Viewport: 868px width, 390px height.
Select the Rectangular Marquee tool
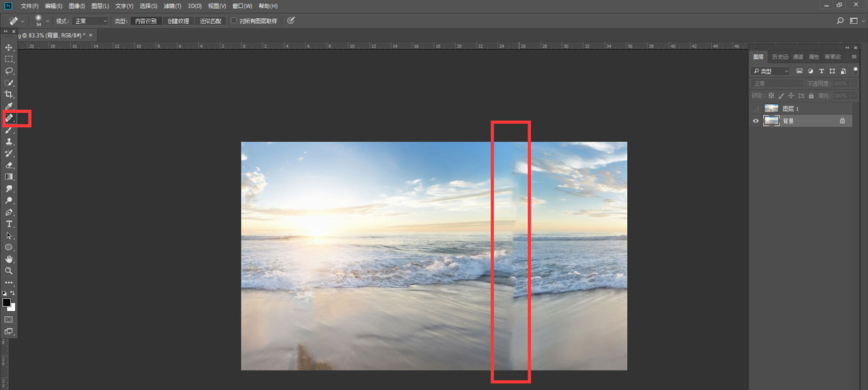pos(9,59)
